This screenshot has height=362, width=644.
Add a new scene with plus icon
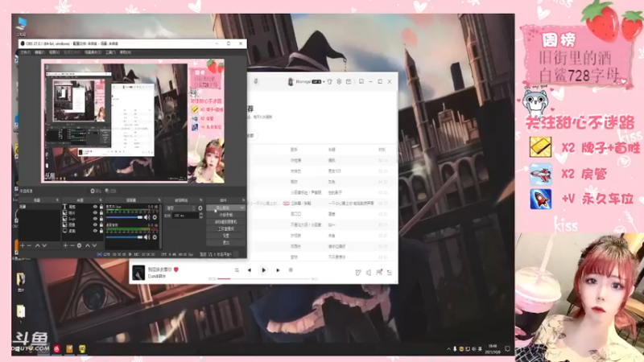click(23, 245)
